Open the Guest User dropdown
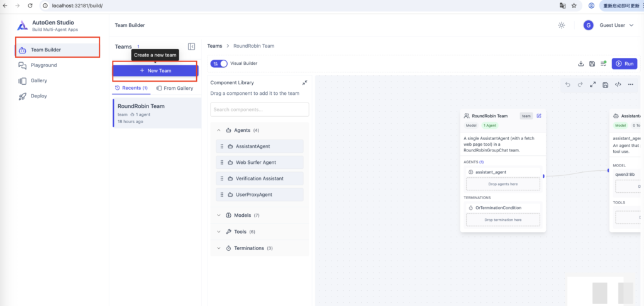Image resolution: width=644 pixels, height=306 pixels. [x=617, y=25]
